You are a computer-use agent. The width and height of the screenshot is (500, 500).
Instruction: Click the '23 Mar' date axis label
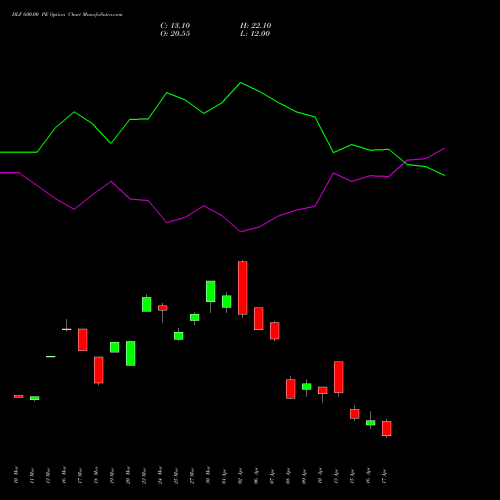click(144, 475)
